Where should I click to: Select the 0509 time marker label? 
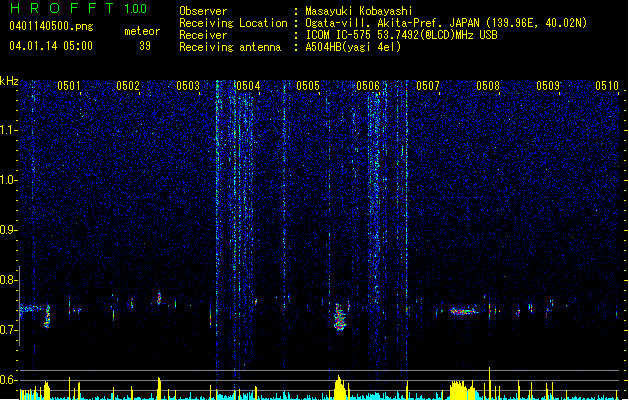(548, 86)
